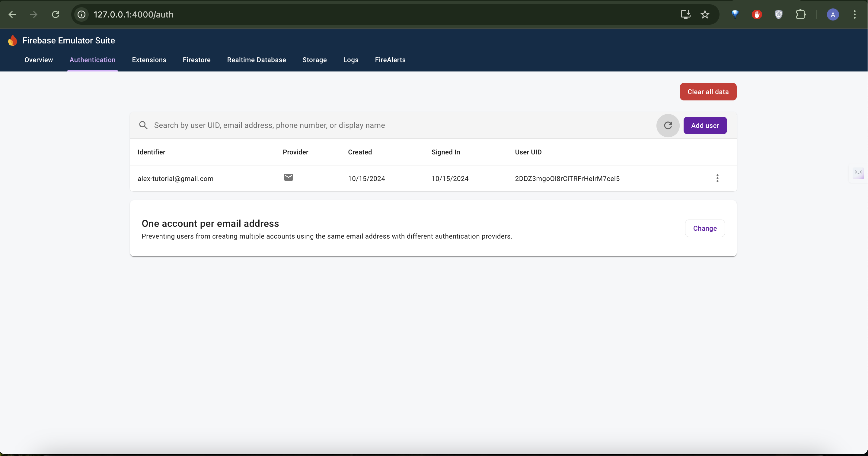Click the Firebase flame logo icon
868x456 pixels.
click(x=12, y=40)
